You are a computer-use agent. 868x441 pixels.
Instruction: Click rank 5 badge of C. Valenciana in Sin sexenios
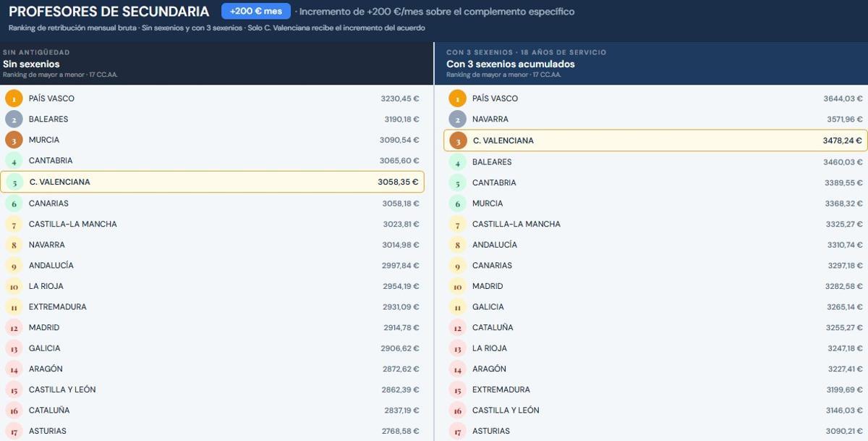coord(14,182)
